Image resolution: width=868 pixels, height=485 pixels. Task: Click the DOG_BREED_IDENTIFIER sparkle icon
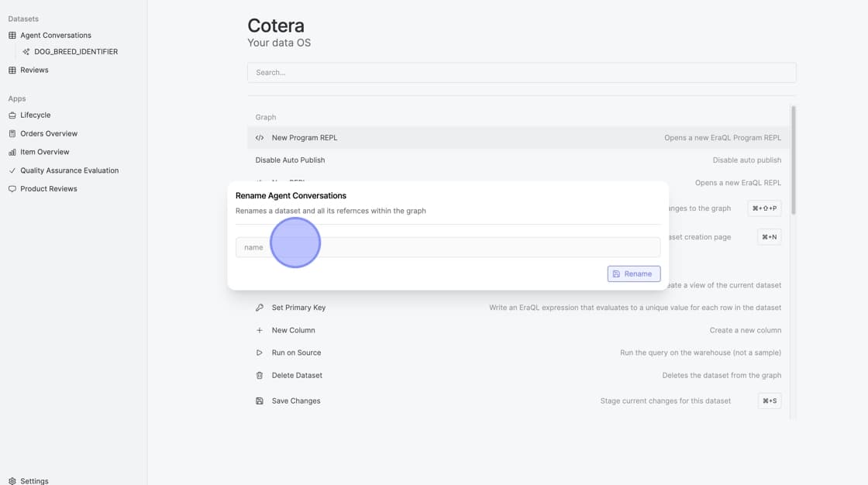click(26, 52)
